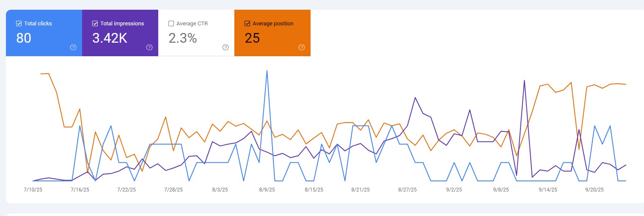Image resolution: width=644 pixels, height=216 pixels.
Task: Open help icon on Total clicks card
Action: pos(73,47)
